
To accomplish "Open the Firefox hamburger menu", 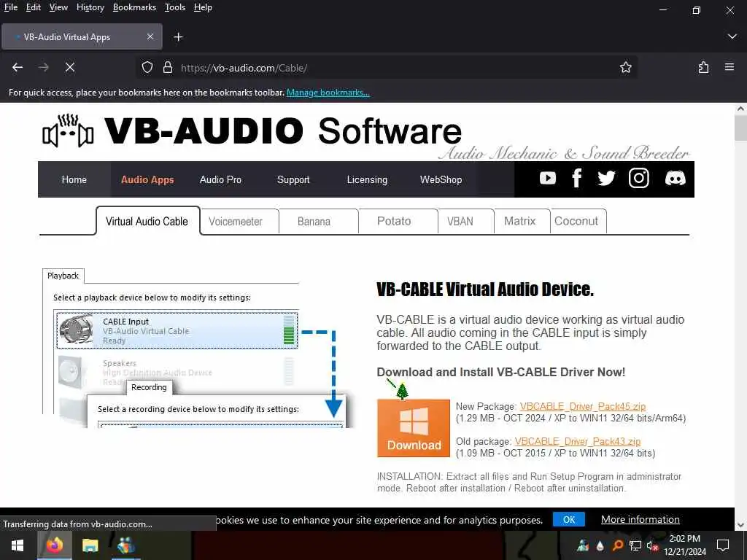I will [729, 67].
